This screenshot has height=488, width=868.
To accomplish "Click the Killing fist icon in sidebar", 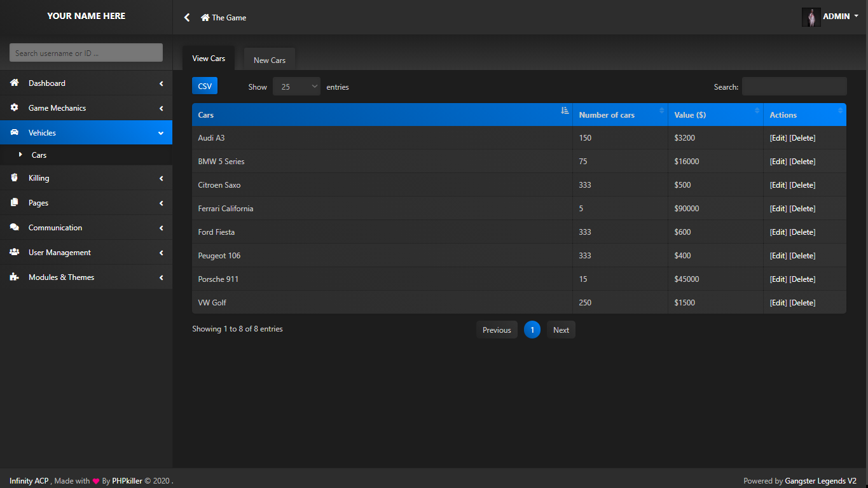I will 14,178.
